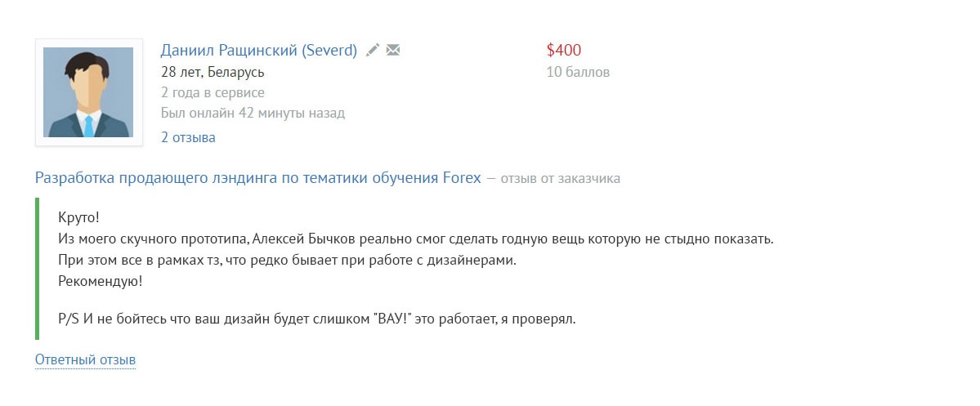Screen dimensions: 980x406
Task: Click the '10 баллов' score text
Action: [578, 72]
